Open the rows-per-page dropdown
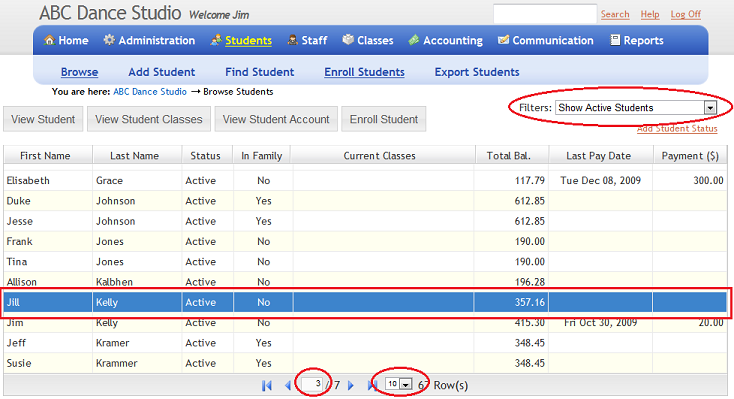This screenshot has width=734, height=399. coord(406,384)
